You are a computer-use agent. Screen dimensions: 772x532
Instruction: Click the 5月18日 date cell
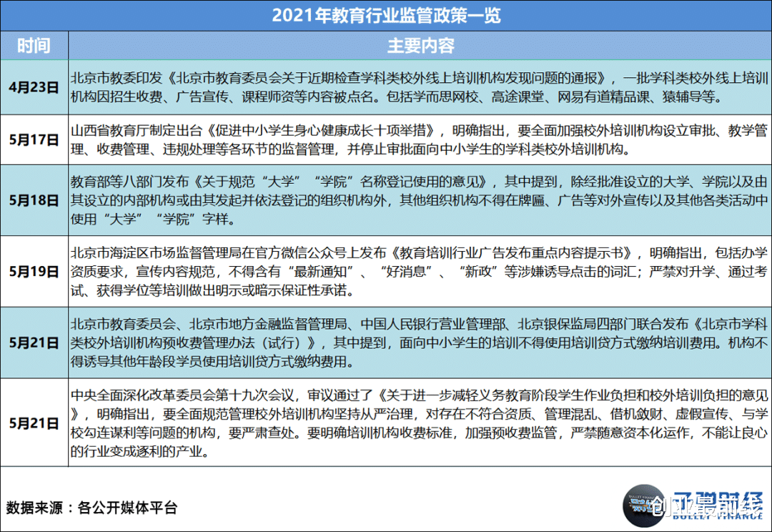point(35,201)
